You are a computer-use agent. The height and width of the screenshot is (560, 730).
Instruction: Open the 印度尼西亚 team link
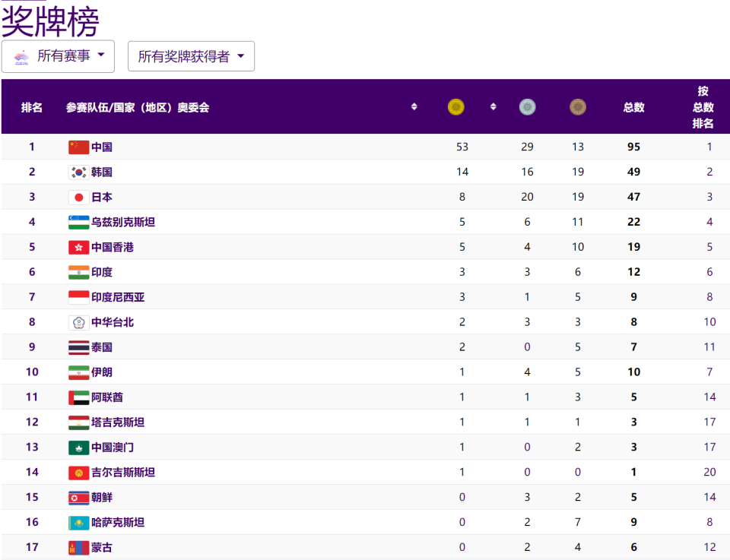[x=118, y=297]
